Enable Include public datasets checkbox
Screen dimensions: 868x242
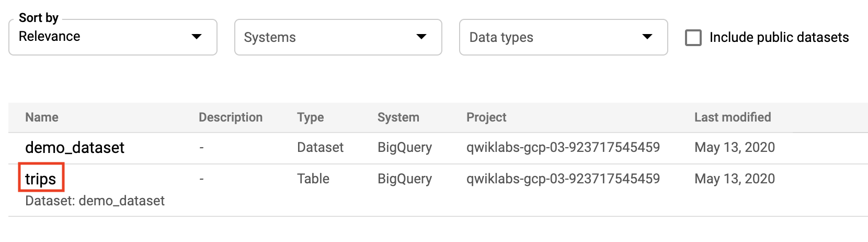point(693,38)
